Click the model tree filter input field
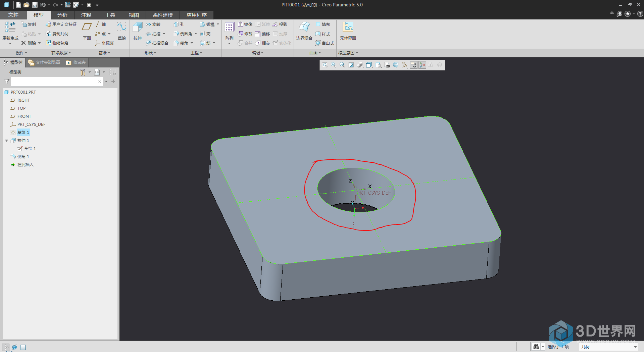The height and width of the screenshot is (352, 644). click(x=57, y=82)
